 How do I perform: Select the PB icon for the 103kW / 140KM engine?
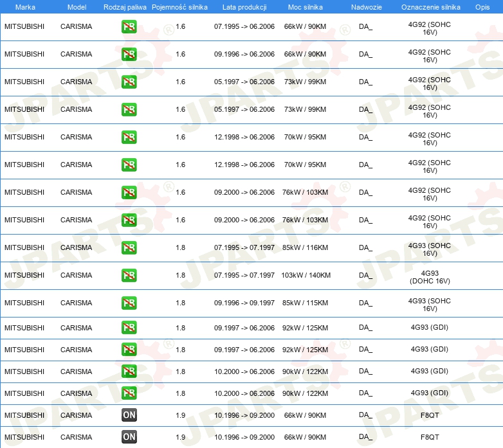[x=129, y=275]
